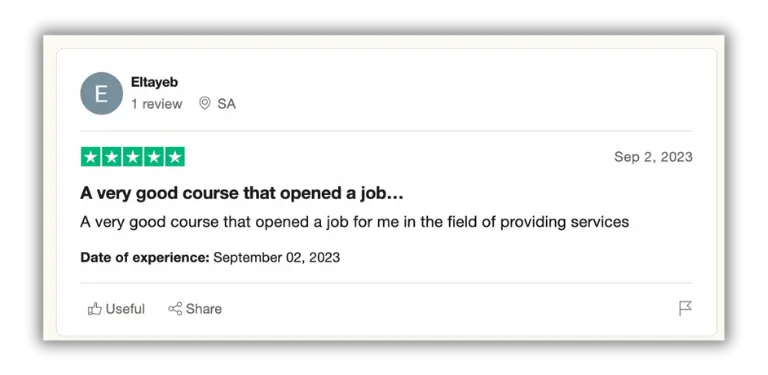Viewport: 768px width, 375px height.
Task: Click the review body text about providing services
Action: point(355,222)
